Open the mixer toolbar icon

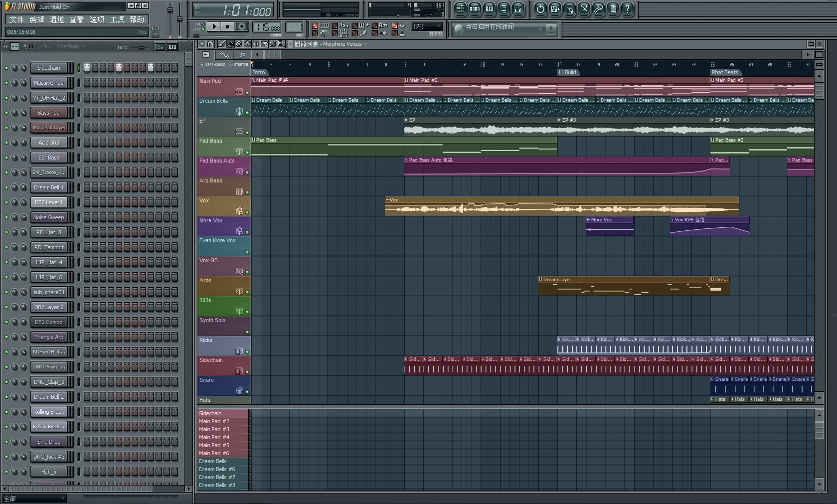pos(518,8)
